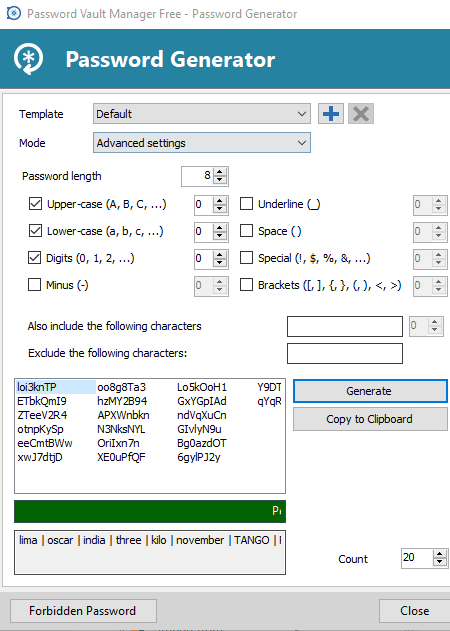Select generated password ETbkQmI9
Screen dimensions: 450x631
point(42,401)
